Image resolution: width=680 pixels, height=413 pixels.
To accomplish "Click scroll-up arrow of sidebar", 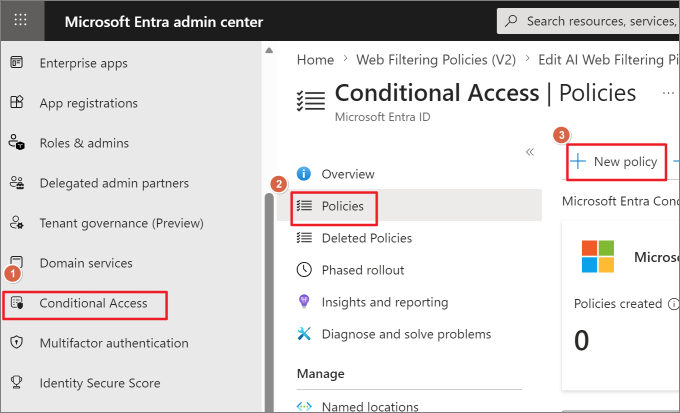I will tap(269, 50).
